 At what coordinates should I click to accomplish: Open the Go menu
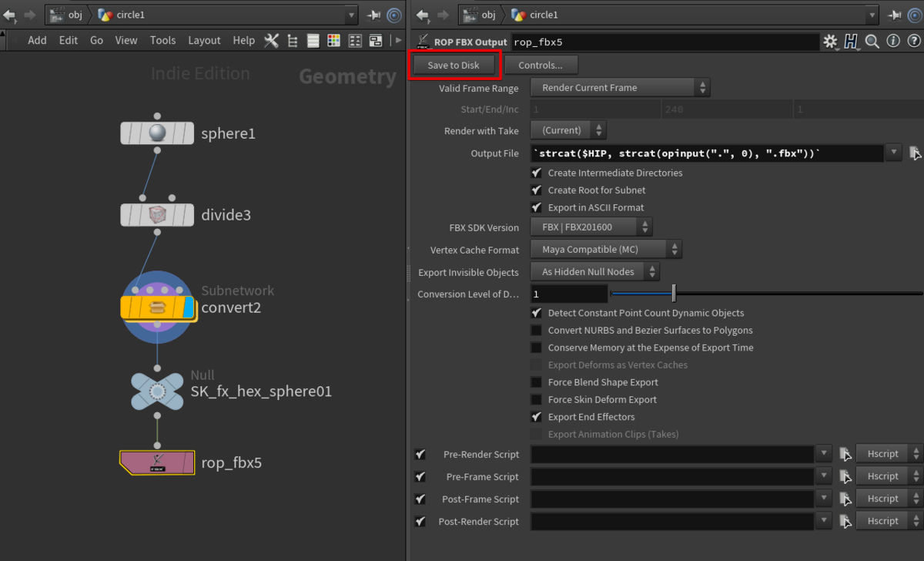[x=96, y=41]
